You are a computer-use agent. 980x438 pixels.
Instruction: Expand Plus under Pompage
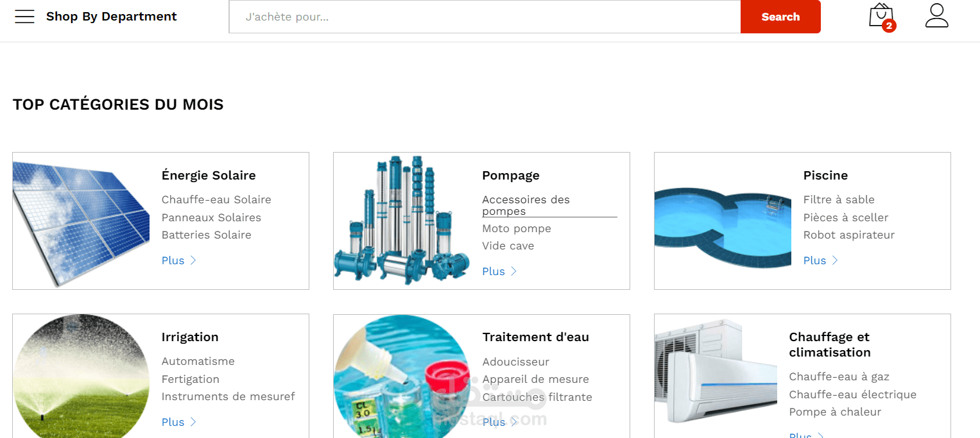500,271
